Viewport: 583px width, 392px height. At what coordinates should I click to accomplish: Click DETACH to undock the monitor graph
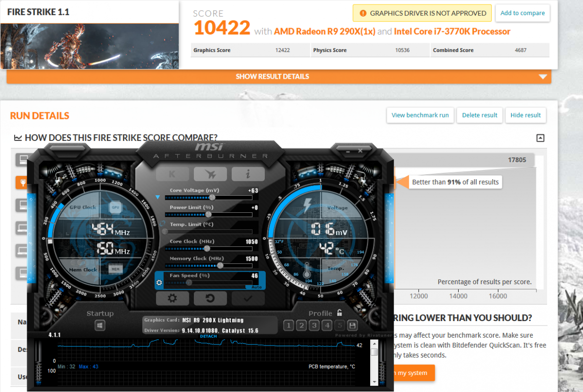click(x=208, y=336)
